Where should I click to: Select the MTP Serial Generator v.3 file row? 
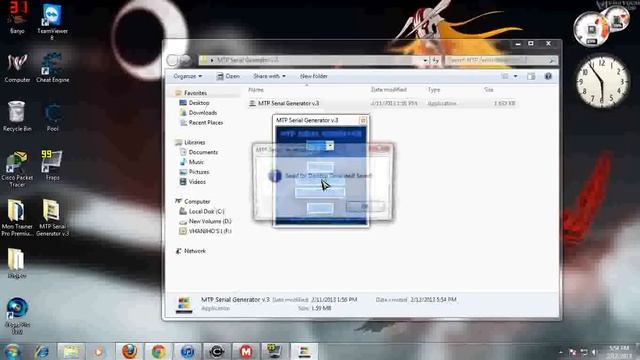382,104
